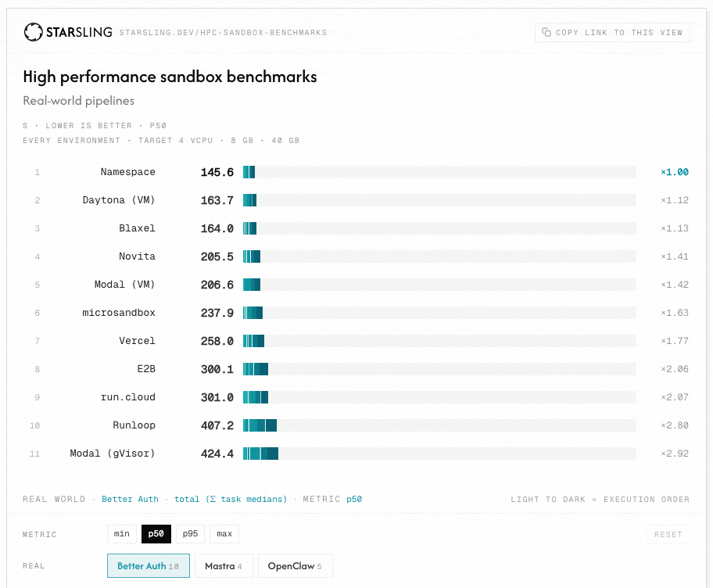
Task: Click the Blaxel row label
Action: [x=137, y=228]
